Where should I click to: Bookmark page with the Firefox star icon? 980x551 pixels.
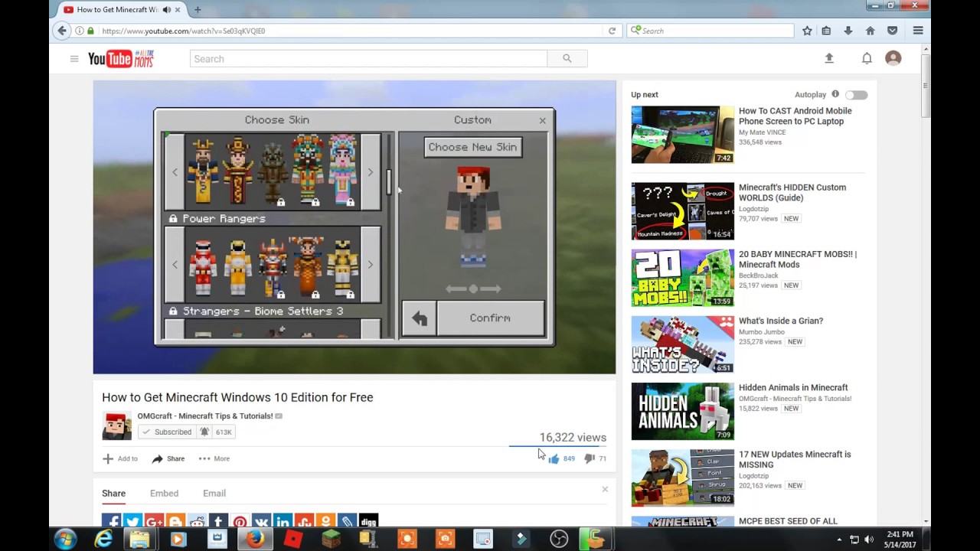click(x=807, y=31)
